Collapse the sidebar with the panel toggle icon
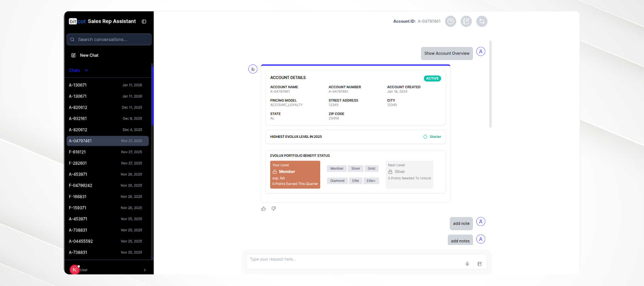This screenshot has width=644, height=286. [144, 21]
